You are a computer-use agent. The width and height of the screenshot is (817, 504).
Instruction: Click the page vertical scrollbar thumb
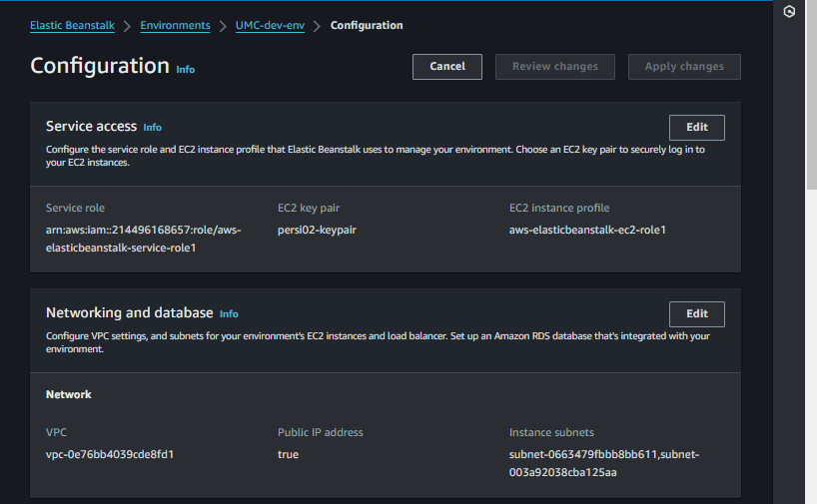[x=811, y=95]
